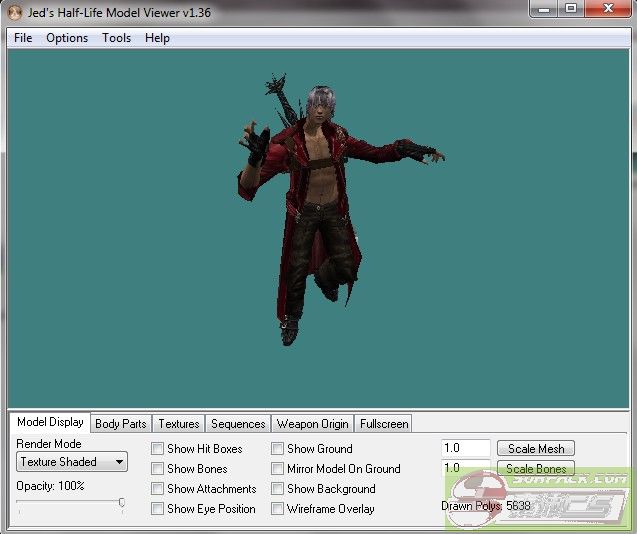Viewport: 637px width, 534px height.
Task: Switch to the Weapon Origin tab
Action: (312, 424)
